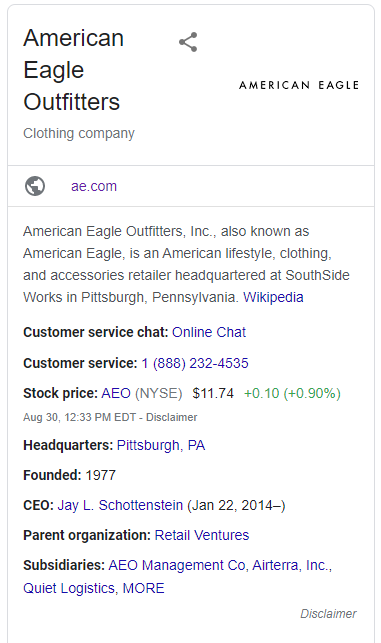Open the Wikipedia source link
The height and width of the screenshot is (643, 381).
tap(273, 297)
